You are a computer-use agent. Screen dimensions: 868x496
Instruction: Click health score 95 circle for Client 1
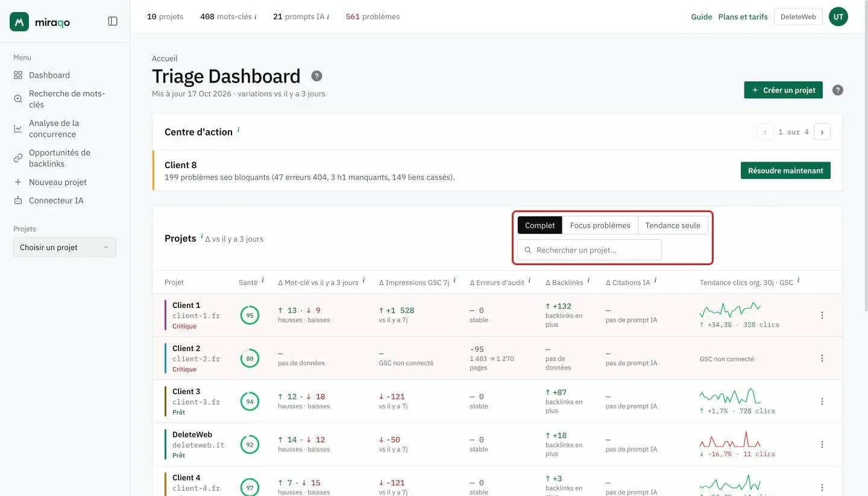click(x=250, y=315)
